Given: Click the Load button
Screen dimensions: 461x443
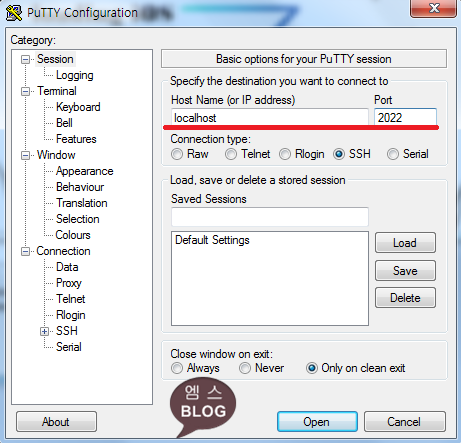Looking at the screenshot, I should coord(405,243).
